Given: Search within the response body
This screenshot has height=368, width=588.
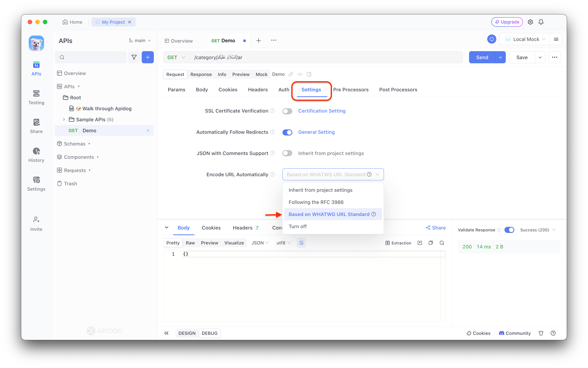Looking at the screenshot, I should [x=442, y=243].
